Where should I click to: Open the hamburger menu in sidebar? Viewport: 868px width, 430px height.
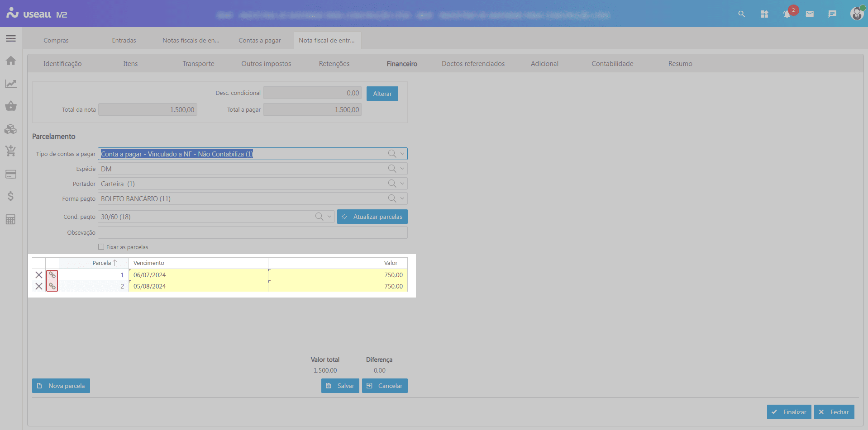pos(11,38)
